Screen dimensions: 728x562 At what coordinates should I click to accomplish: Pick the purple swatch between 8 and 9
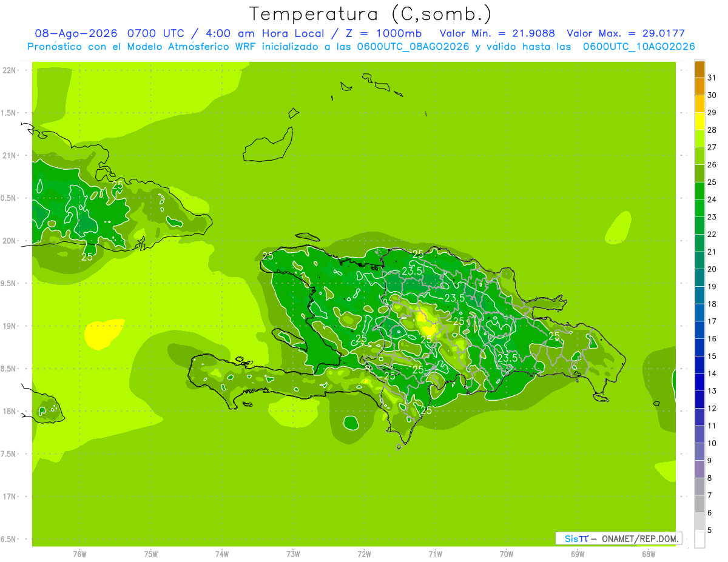pyautogui.click(x=699, y=469)
